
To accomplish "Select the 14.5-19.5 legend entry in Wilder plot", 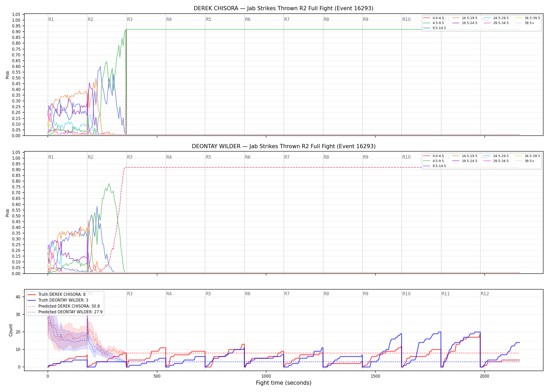I will [x=465, y=156].
